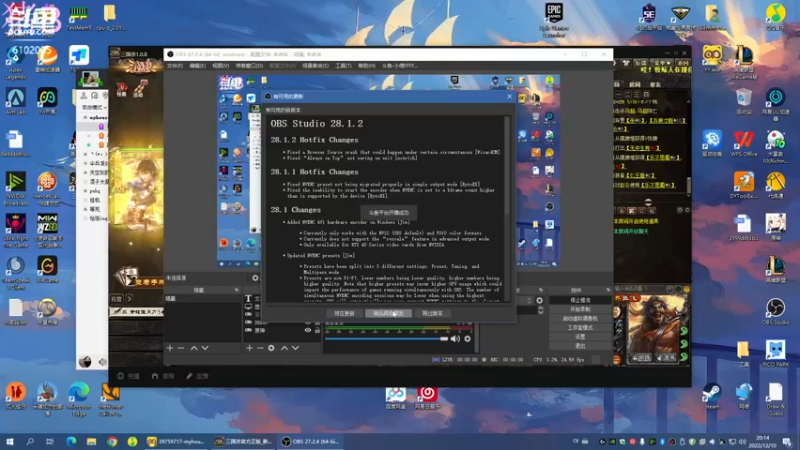Viewport: 800px width, 450px height.
Task: Open the QQ Music desktop icon
Action: click(x=776, y=17)
